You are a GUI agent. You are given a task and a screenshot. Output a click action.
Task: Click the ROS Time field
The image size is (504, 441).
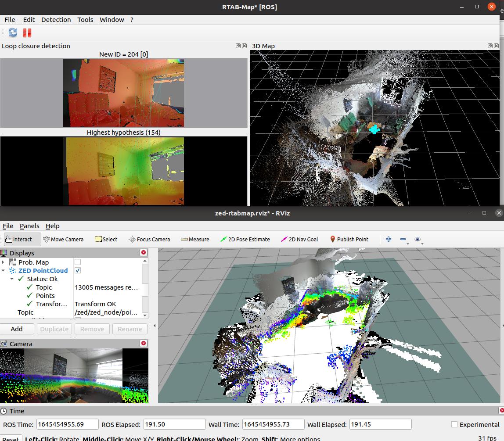[x=67, y=424]
